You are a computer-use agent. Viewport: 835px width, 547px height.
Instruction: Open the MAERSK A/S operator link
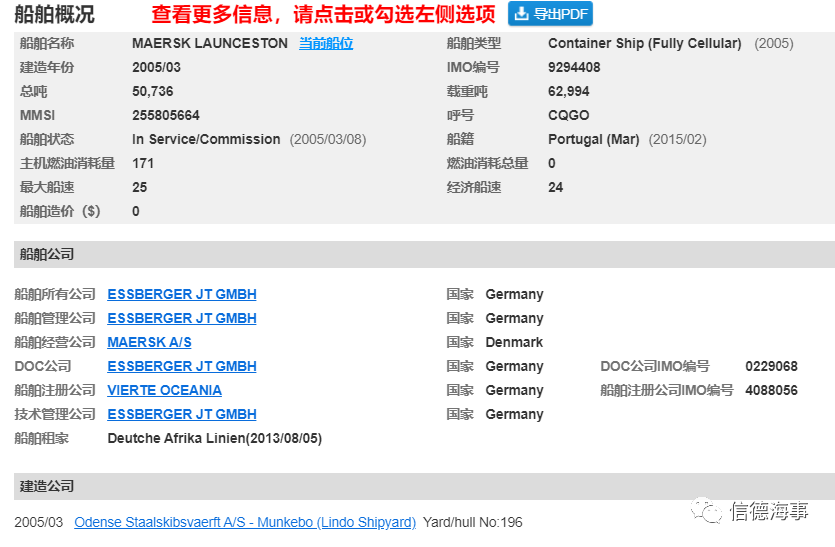click(149, 342)
